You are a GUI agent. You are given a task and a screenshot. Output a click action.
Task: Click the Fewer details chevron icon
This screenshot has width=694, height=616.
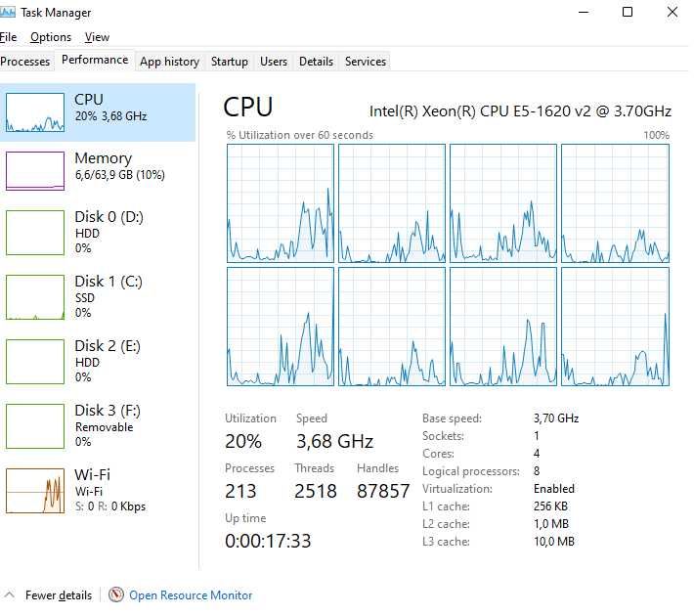10,594
